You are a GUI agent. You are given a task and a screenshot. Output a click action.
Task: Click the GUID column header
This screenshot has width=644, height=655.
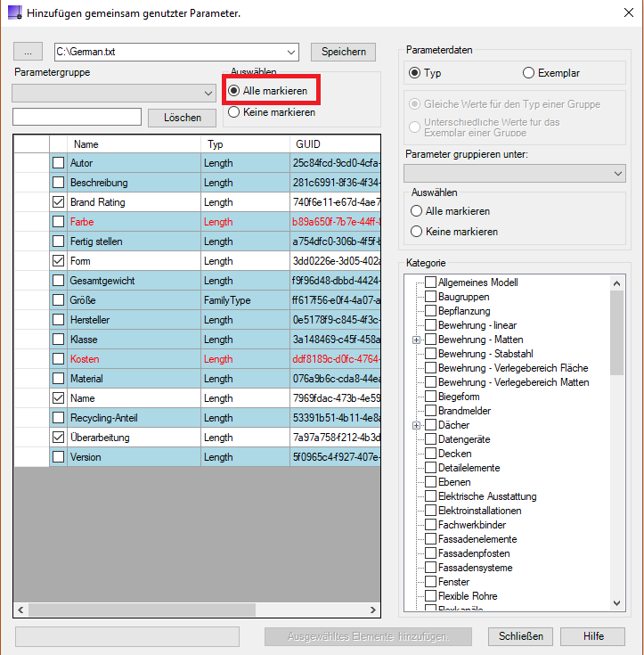tap(335, 144)
